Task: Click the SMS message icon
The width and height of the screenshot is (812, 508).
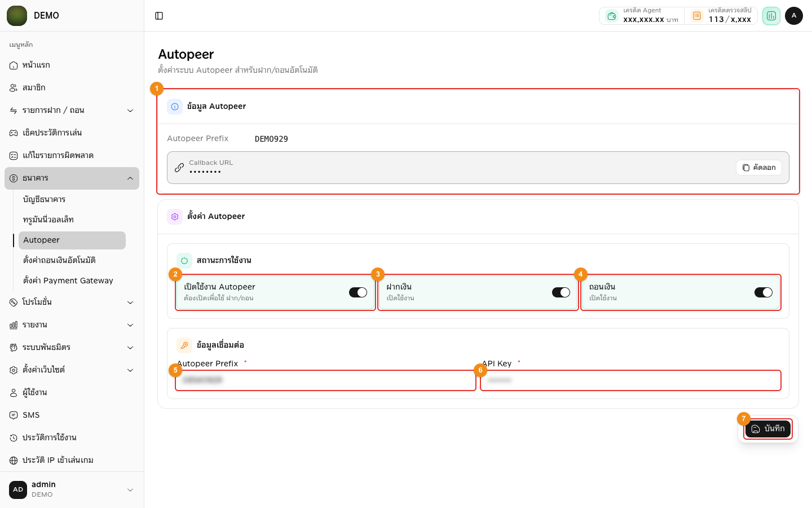Action: (x=14, y=415)
